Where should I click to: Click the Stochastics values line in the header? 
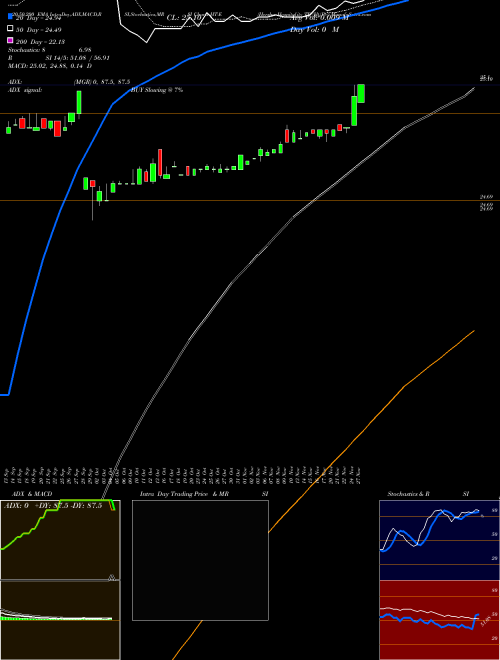50,50
